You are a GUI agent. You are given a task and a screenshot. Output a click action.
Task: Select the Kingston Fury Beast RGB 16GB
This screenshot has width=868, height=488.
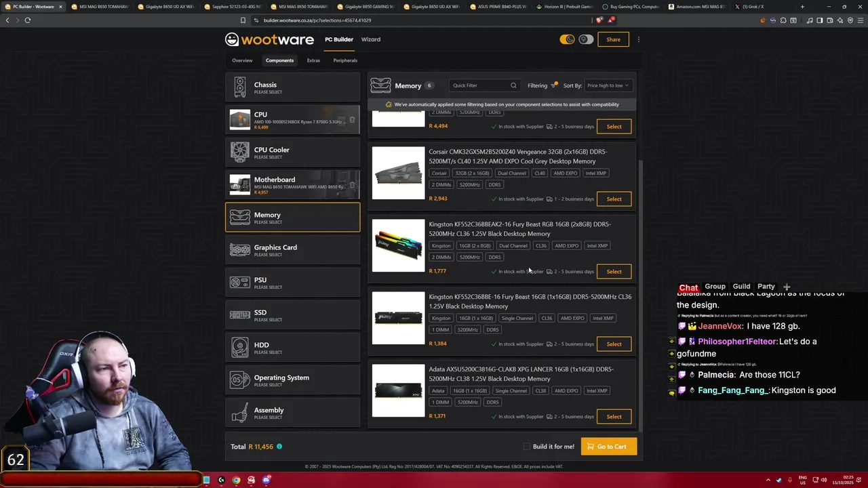click(614, 272)
